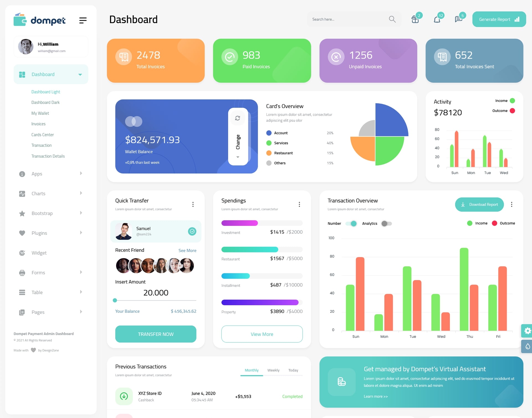
Task: Click the View More button in Spendings
Action: [262, 334]
